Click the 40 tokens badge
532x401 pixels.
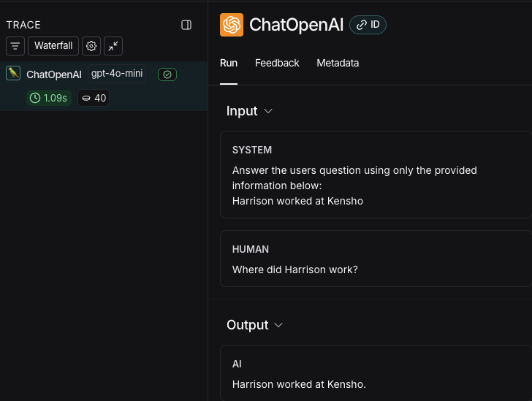click(94, 98)
